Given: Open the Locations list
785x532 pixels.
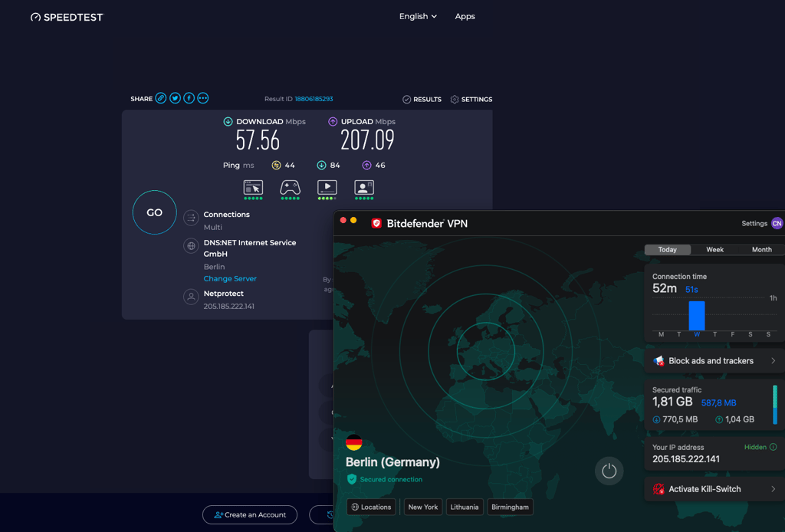Looking at the screenshot, I should tap(371, 507).
